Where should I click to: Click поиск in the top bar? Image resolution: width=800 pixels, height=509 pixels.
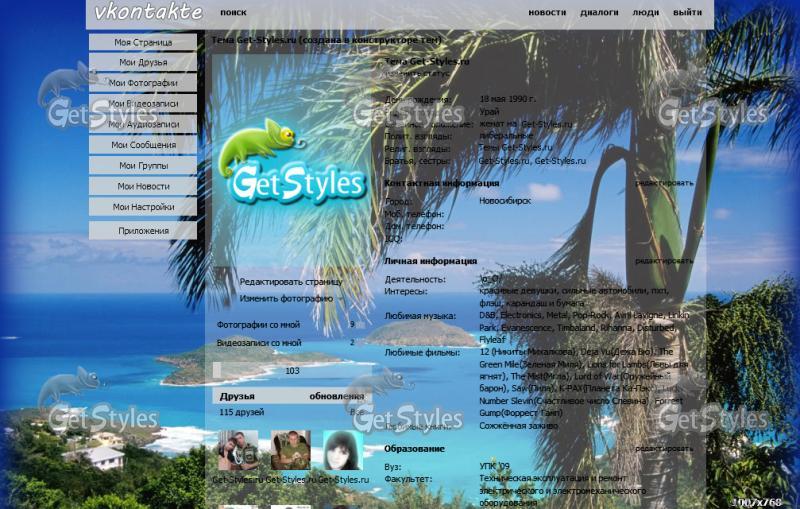click(233, 13)
